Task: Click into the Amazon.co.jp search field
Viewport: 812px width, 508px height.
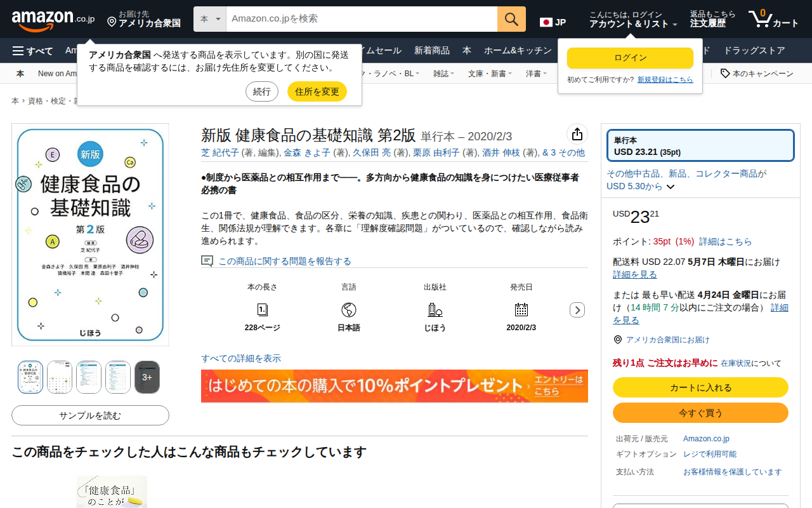Action: (x=362, y=19)
